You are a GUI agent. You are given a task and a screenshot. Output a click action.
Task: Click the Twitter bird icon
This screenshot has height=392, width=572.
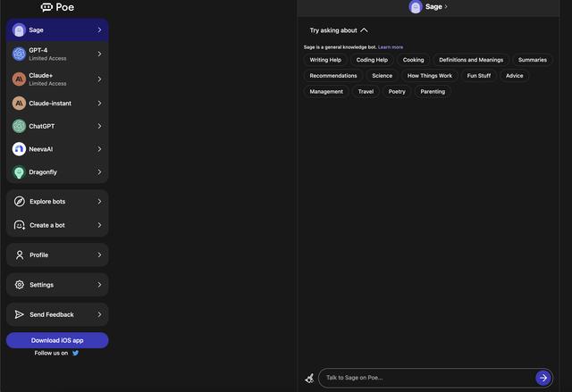75,353
